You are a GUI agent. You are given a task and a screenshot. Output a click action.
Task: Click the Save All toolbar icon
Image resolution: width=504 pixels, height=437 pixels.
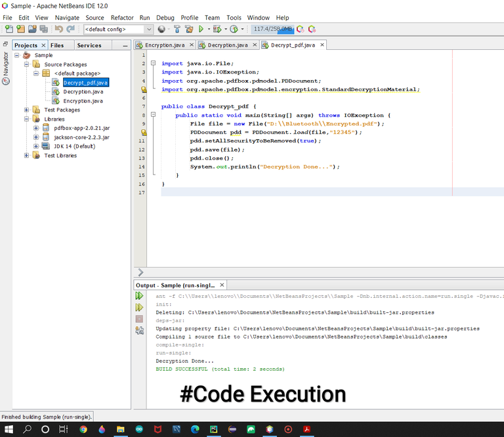coord(43,29)
